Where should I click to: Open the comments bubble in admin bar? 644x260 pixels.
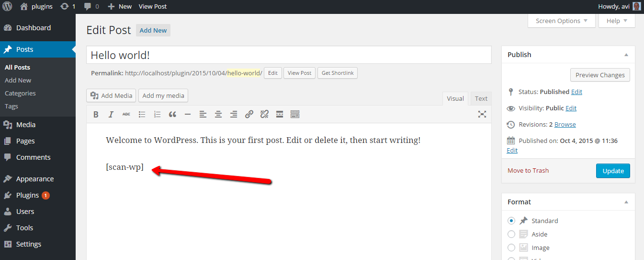coord(91,7)
